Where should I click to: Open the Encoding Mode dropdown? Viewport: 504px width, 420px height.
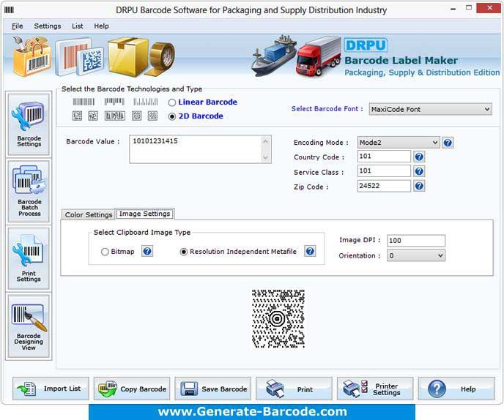(x=399, y=143)
